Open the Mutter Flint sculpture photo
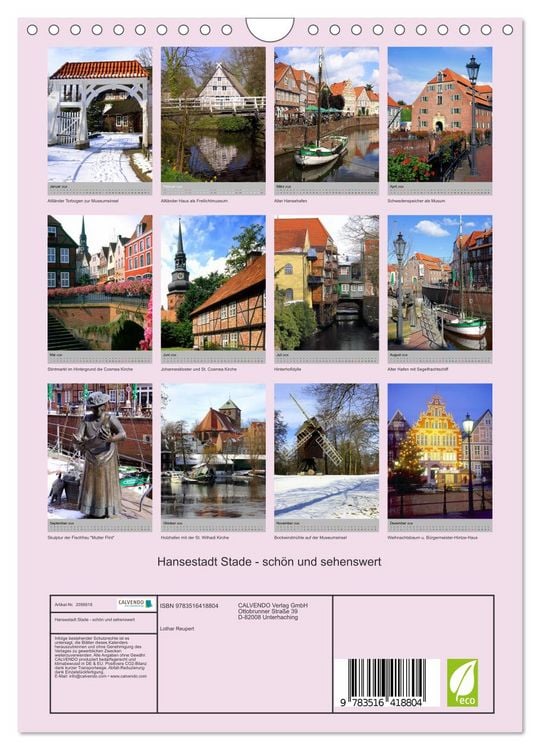Image resolution: width=540 pixels, height=750 pixels. coord(99,451)
